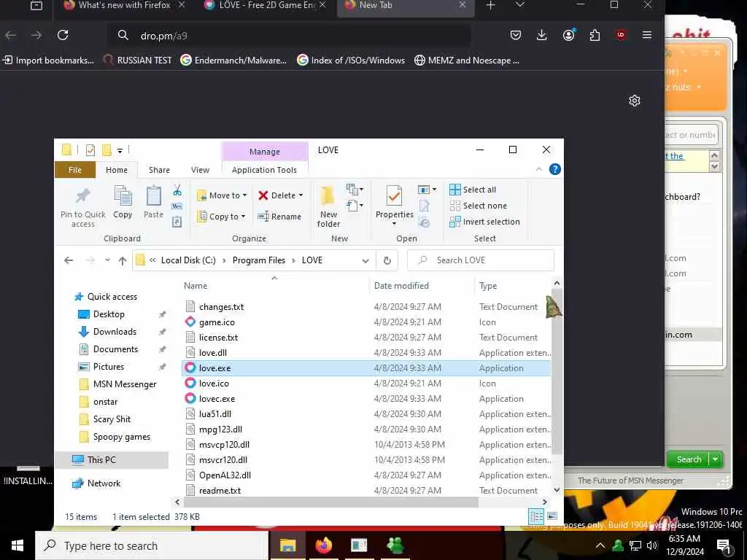Open the Explorer help question-mark icon
The image size is (747, 560).
pos(554,169)
